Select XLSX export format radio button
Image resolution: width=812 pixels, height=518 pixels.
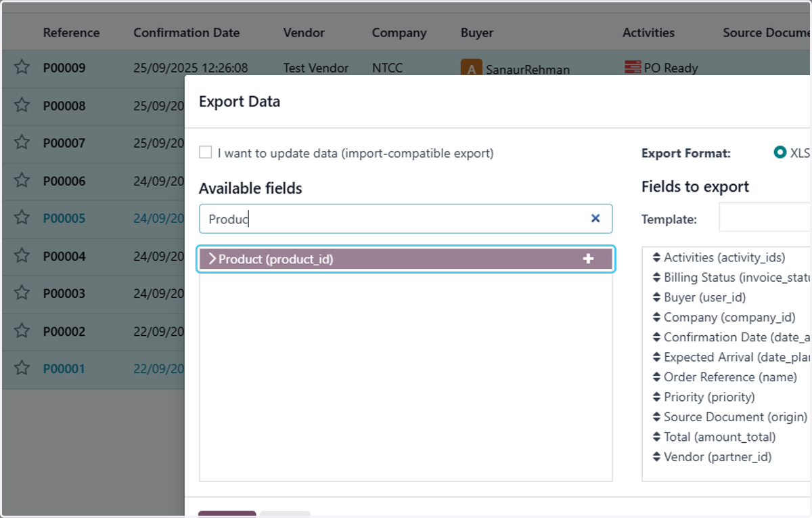tap(780, 152)
